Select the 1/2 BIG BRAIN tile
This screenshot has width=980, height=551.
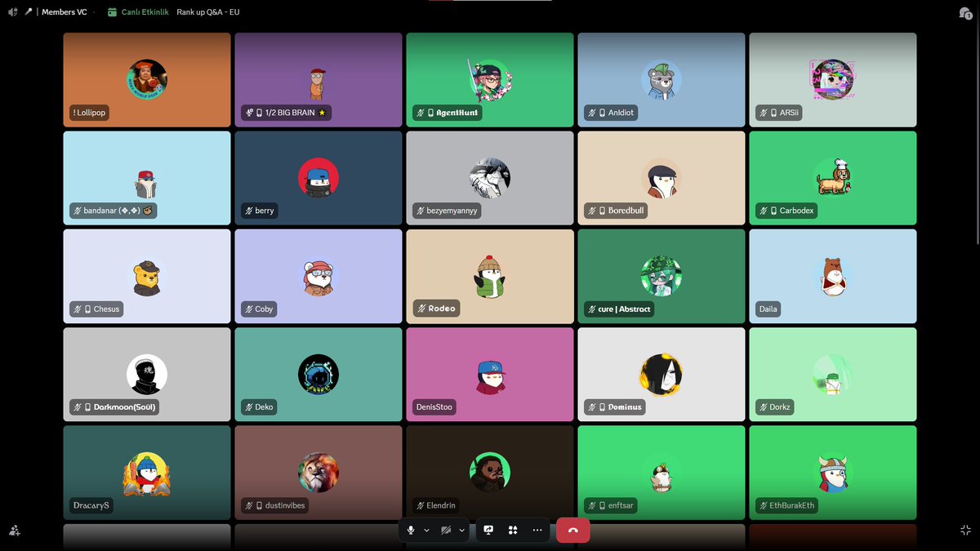(x=318, y=80)
